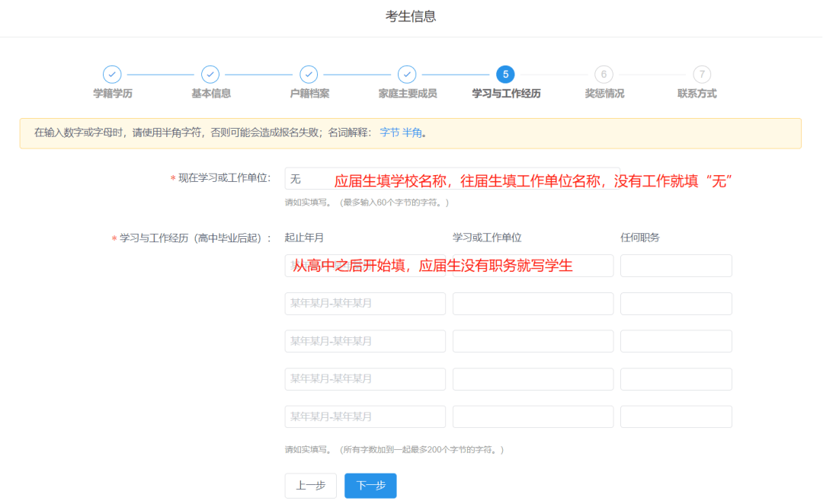Focus first row 任何职务 field
Image resolution: width=823 pixels, height=504 pixels.
[676, 266]
